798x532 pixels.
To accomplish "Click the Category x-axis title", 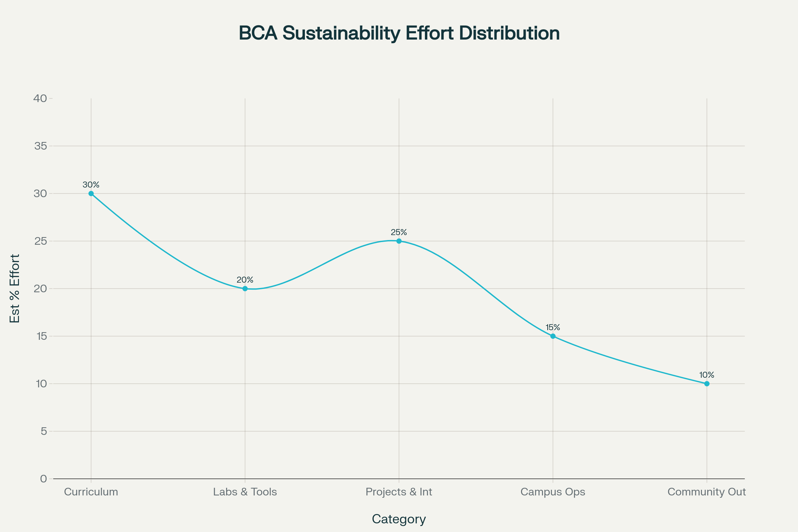I will point(399,519).
